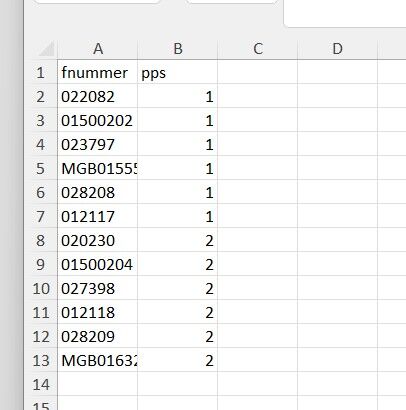
Task: Select cell containing 022082
Action: point(98,96)
